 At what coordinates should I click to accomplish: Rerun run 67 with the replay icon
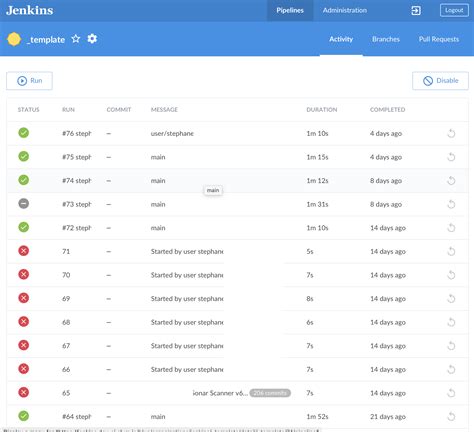[451, 346]
